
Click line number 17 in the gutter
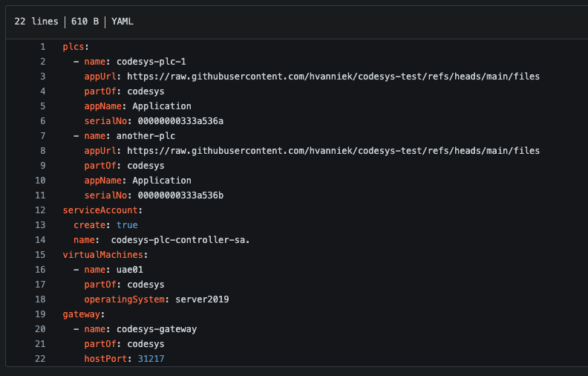[40, 285]
